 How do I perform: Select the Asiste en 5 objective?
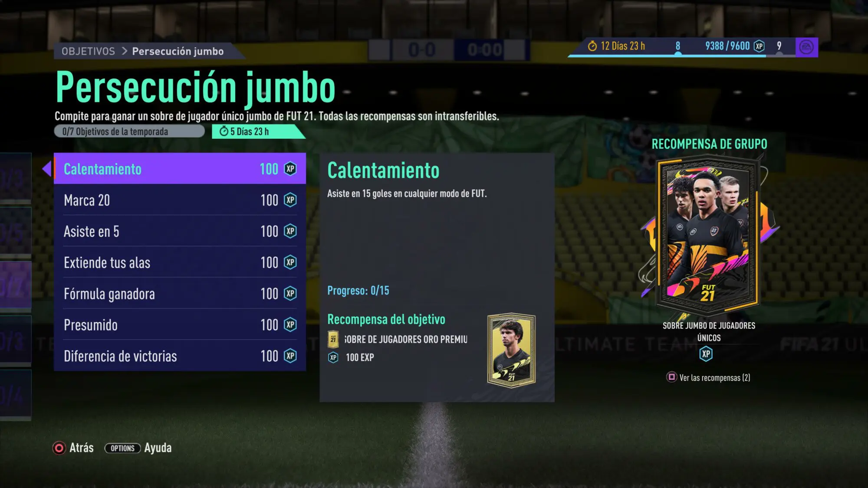(180, 231)
